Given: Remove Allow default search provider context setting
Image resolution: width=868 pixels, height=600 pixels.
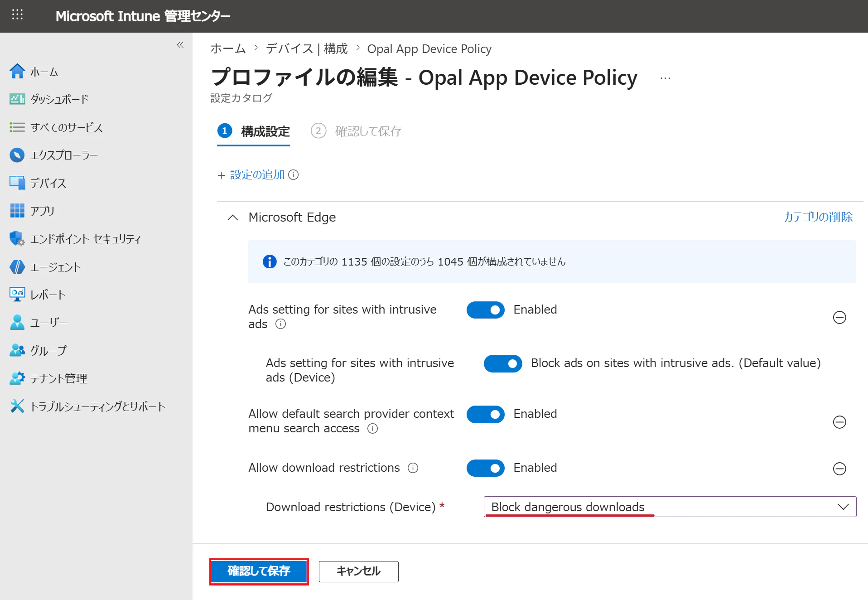Looking at the screenshot, I should tap(839, 422).
